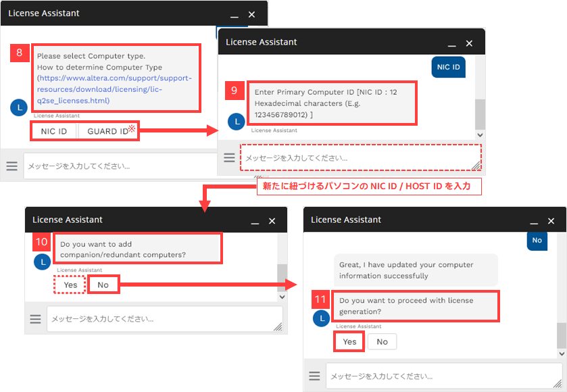Minimize the step 9 License Assistant window

(451, 45)
